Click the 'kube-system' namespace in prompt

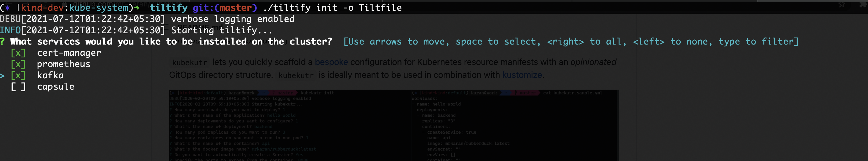tap(99, 8)
